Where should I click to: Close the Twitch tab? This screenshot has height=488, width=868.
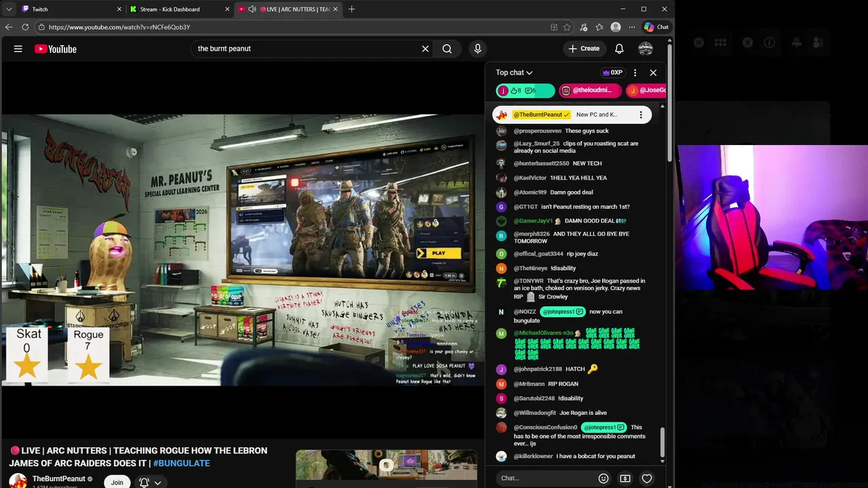coord(119,9)
